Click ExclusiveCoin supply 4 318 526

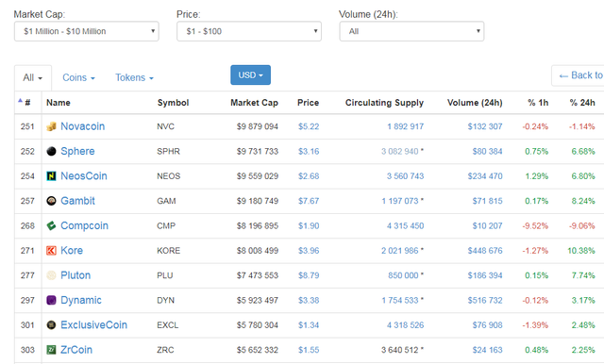tap(405, 325)
